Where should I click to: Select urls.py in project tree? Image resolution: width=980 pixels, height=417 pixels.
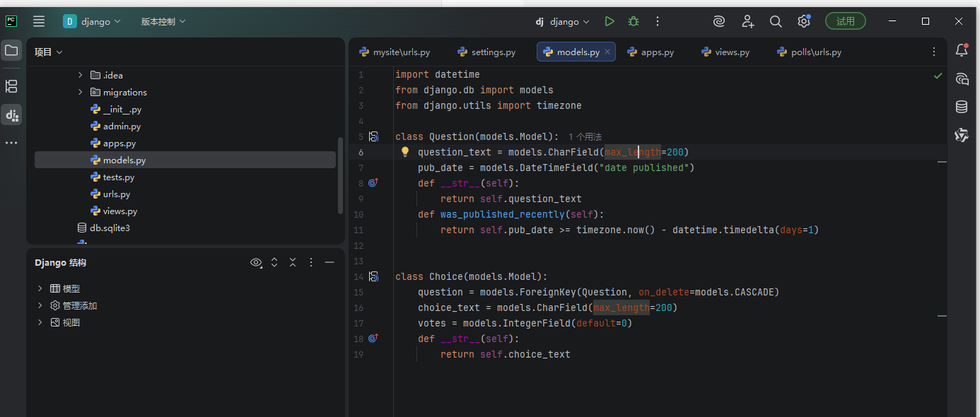click(x=117, y=194)
